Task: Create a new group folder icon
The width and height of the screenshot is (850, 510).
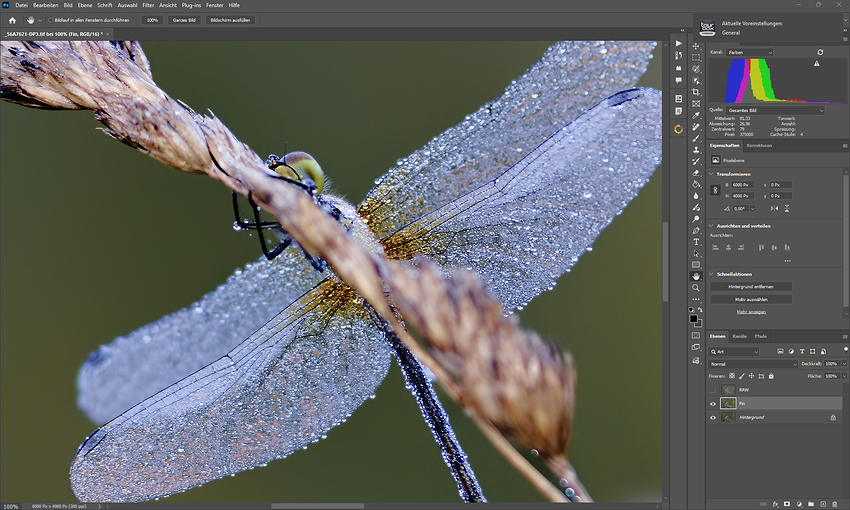Action: tap(811, 504)
